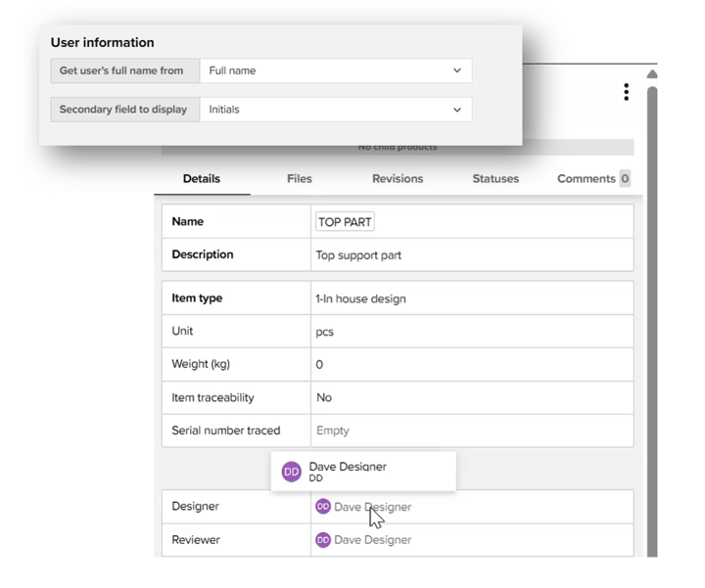This screenshot has height=588, width=705.
Task: Switch to the Details tab
Action: pos(202,179)
